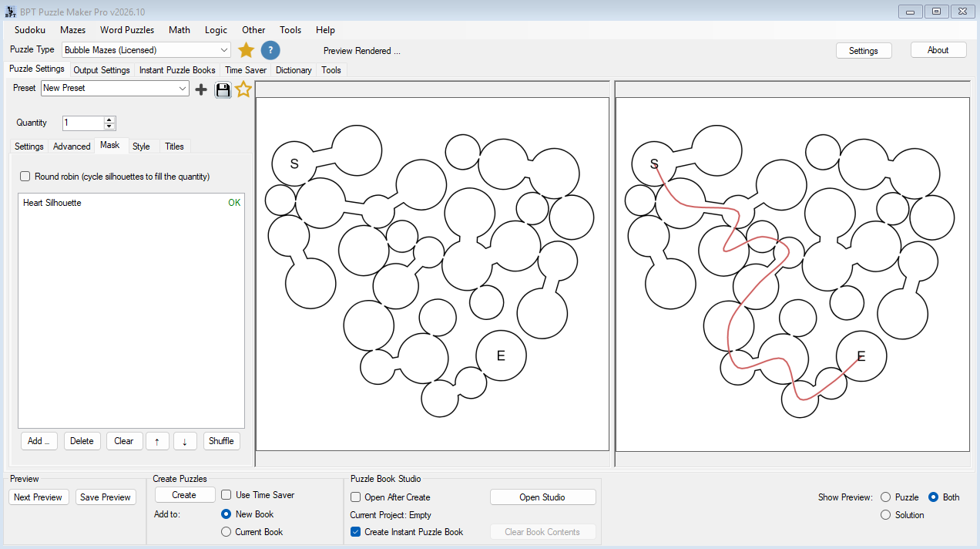Switch to the Titles sub-tab
This screenshot has width=980, height=549.
tap(175, 147)
